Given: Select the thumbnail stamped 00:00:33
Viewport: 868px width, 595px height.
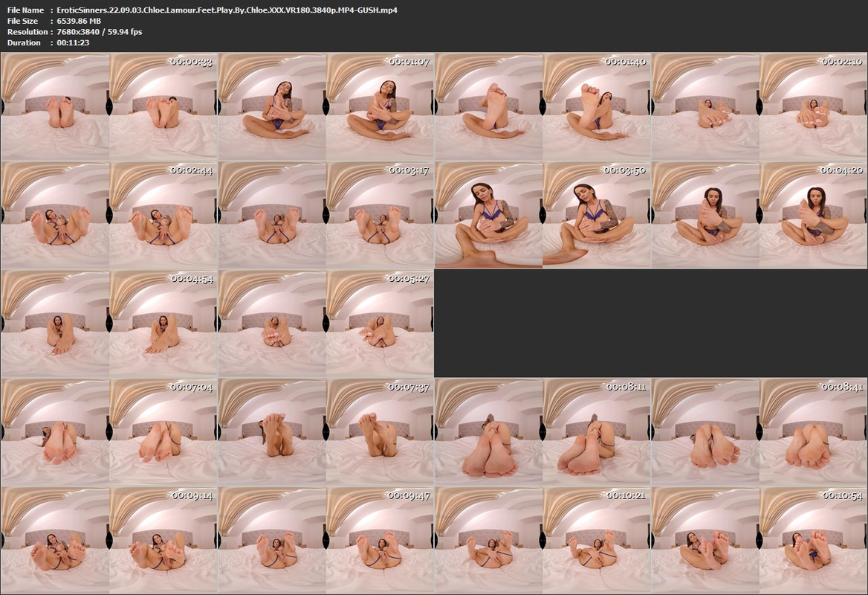Looking at the screenshot, I should pyautogui.click(x=108, y=106).
